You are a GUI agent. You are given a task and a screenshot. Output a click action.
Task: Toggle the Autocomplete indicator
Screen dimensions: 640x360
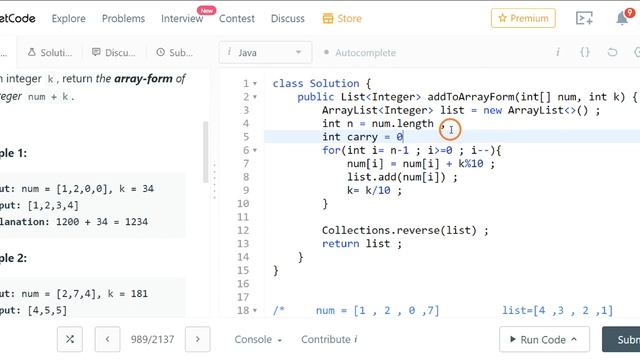360,53
